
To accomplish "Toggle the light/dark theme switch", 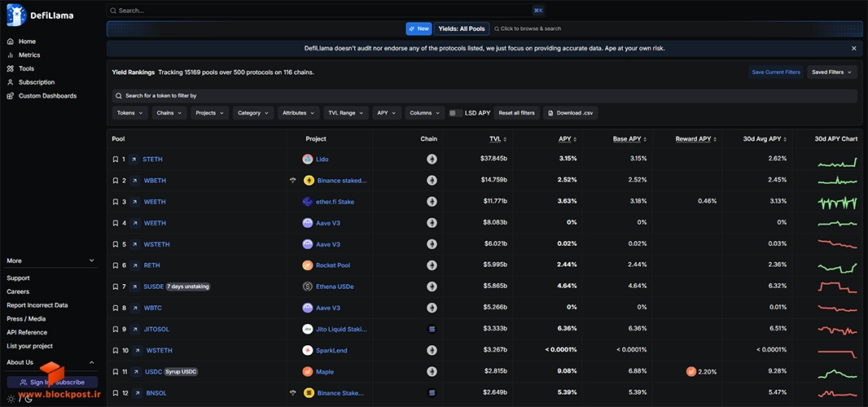I will tap(20, 398).
